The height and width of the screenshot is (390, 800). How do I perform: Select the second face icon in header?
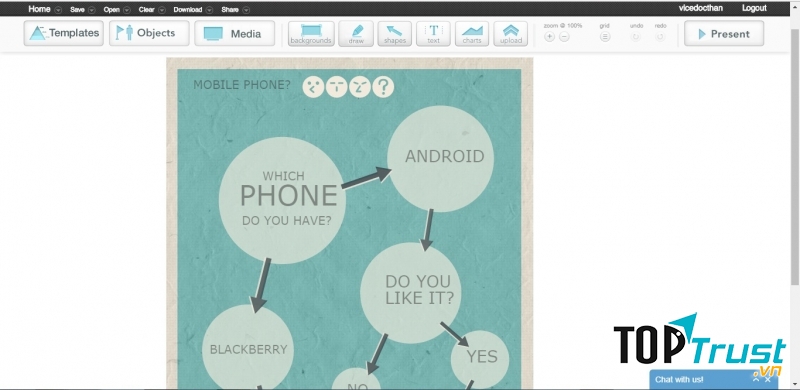pos(337,87)
